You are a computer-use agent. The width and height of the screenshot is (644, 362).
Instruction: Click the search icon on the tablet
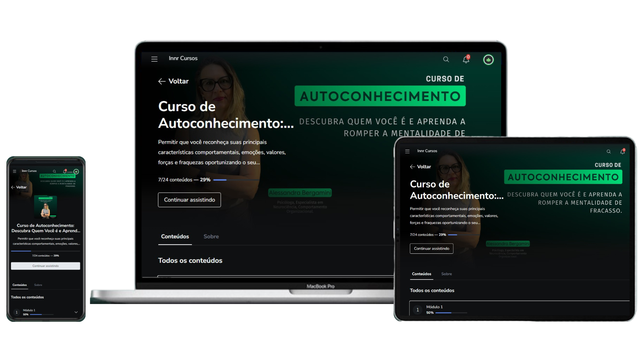pos(609,152)
